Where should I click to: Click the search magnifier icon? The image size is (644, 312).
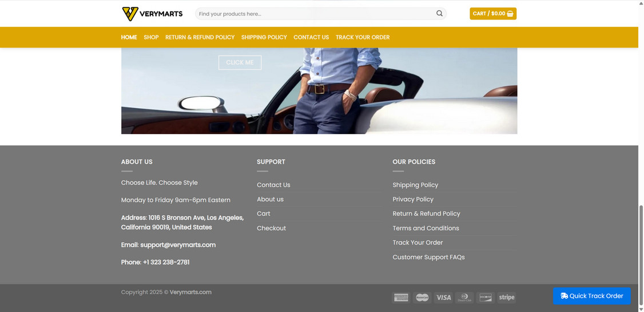tap(439, 14)
